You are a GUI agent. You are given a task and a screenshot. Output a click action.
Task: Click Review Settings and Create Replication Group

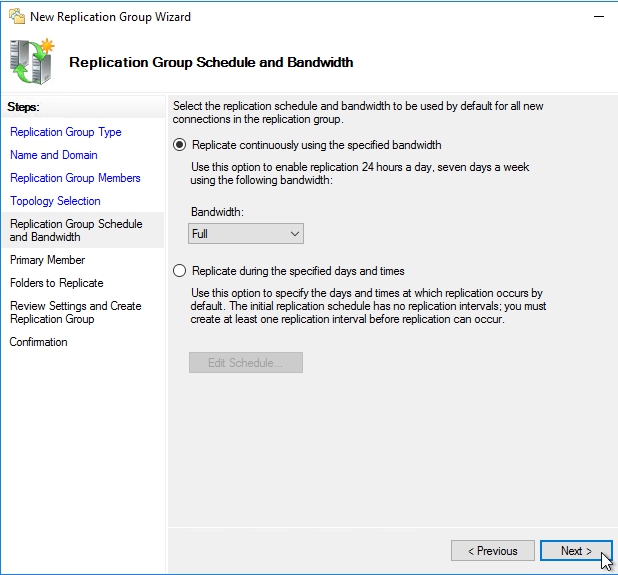click(x=75, y=312)
